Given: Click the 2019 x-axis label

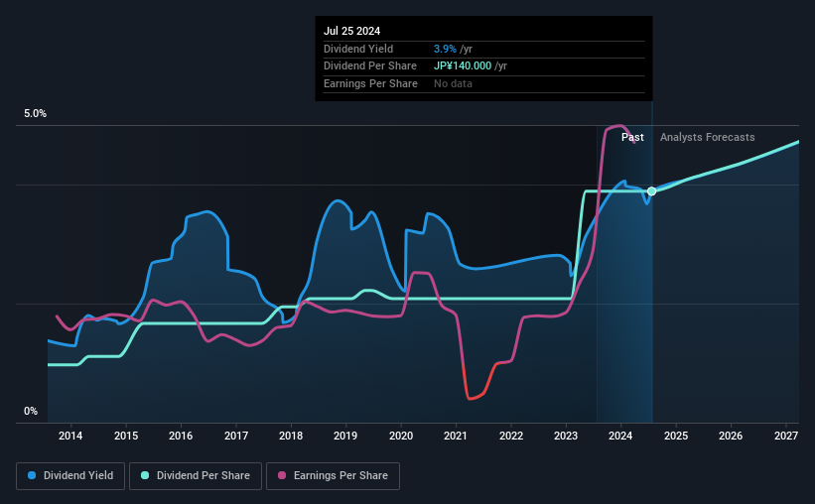Looking at the screenshot, I should 345,436.
